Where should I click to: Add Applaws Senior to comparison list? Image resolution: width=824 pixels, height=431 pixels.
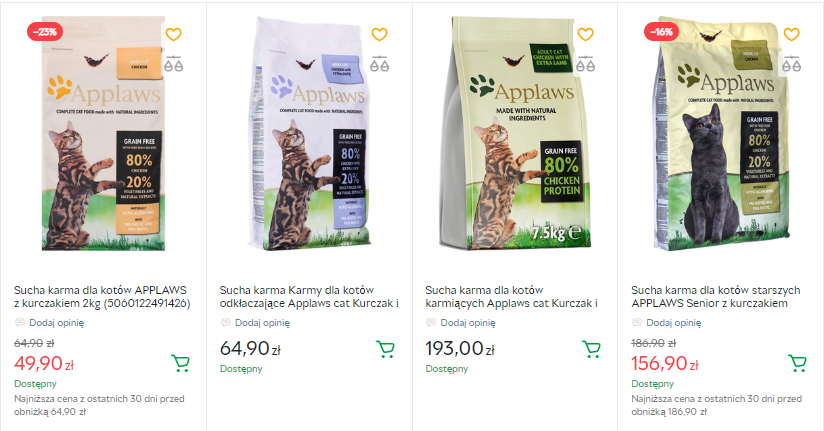click(x=791, y=64)
